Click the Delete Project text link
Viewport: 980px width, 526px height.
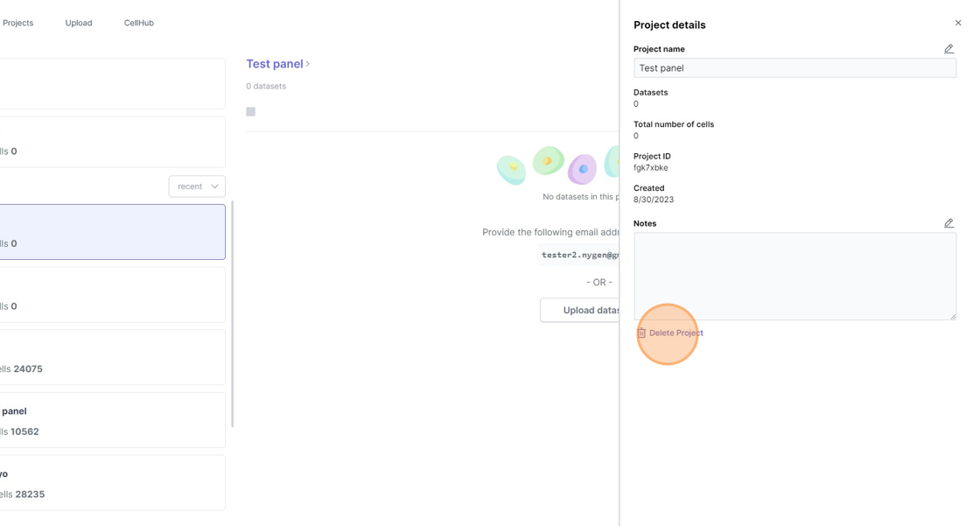676,333
